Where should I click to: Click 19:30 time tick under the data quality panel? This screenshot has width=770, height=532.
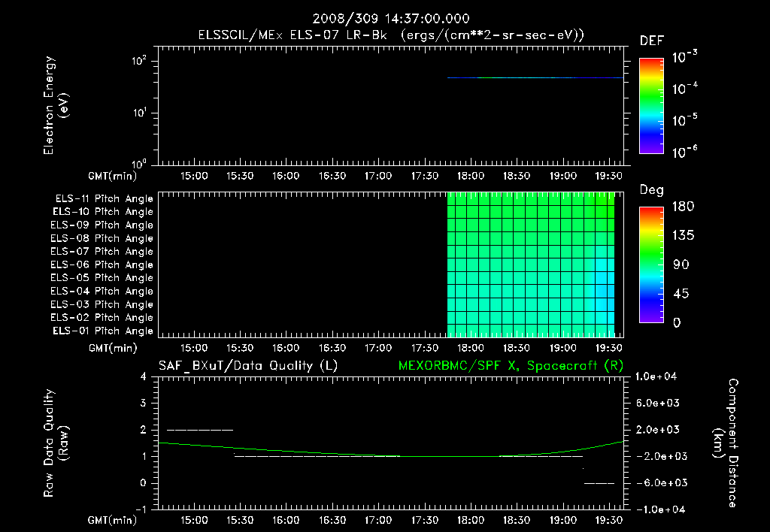pyautogui.click(x=609, y=520)
